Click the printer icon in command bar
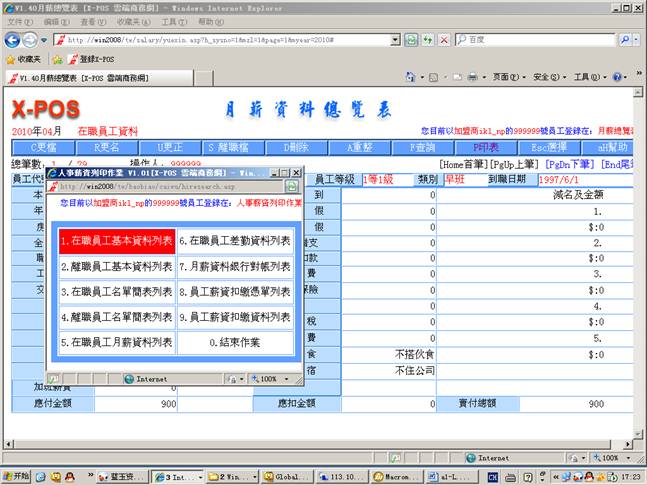The height and width of the screenshot is (485, 647). click(472, 77)
